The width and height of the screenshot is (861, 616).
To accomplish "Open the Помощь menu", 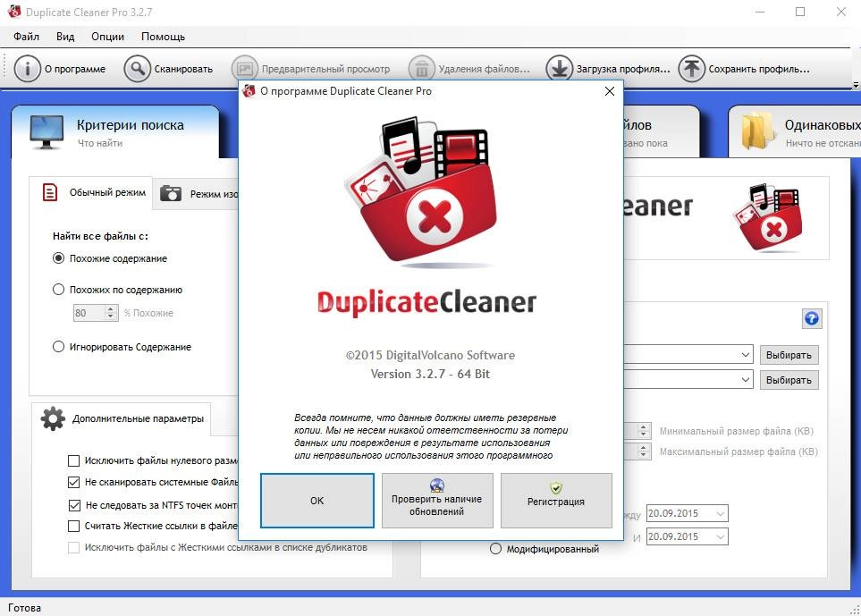I will [163, 37].
